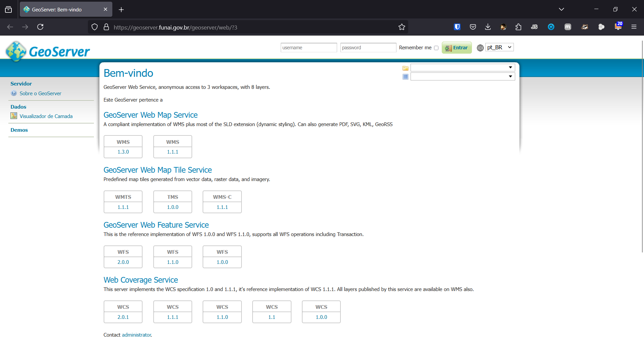Screen dimensions: 644x342
Task: Open the WCS 1.1.1 capabilities link
Action: pyautogui.click(x=173, y=317)
